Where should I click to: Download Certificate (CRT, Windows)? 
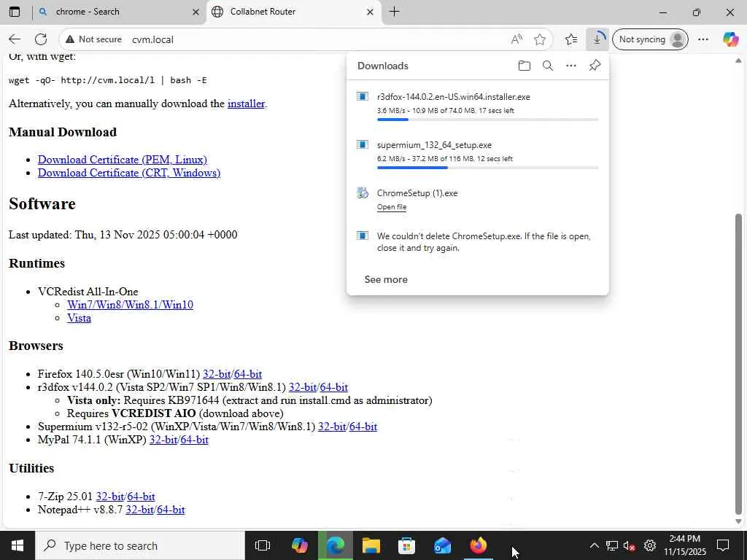click(129, 173)
